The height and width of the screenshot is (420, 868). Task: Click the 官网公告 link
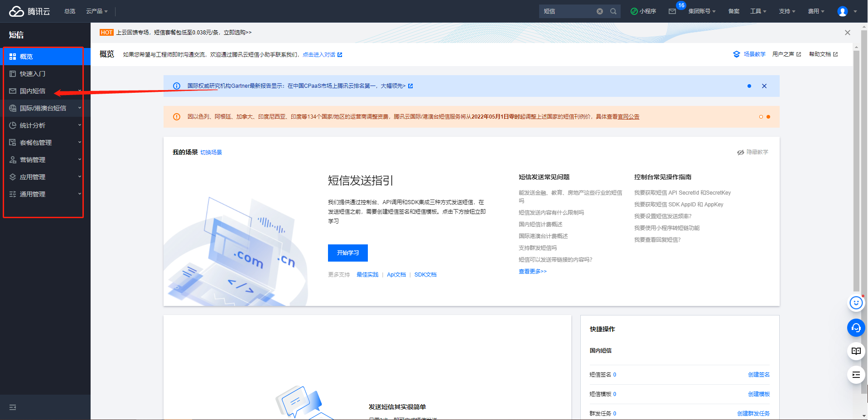[628, 117]
